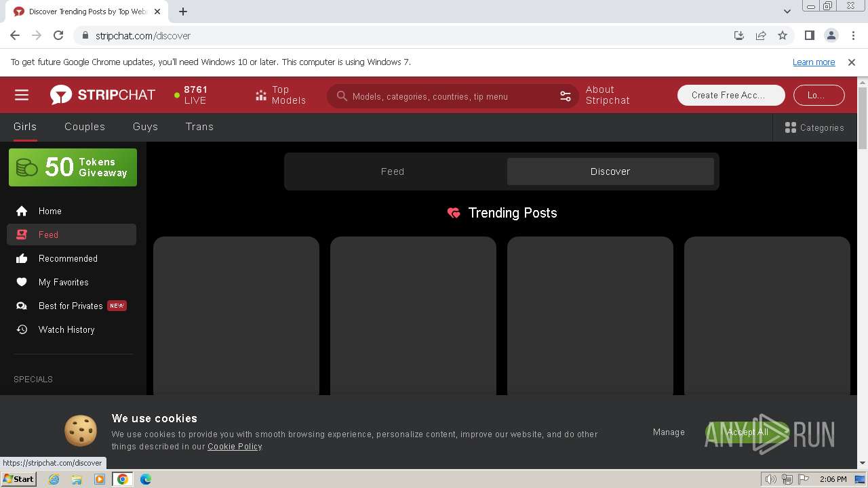Click the browser back arrow
The width and height of the screenshot is (868, 488).
tap(15, 35)
